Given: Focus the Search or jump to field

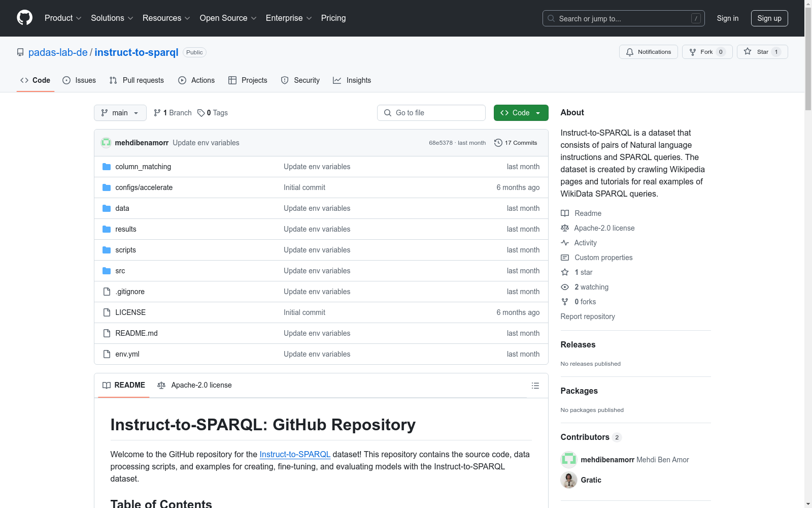Looking at the screenshot, I should pyautogui.click(x=624, y=18).
